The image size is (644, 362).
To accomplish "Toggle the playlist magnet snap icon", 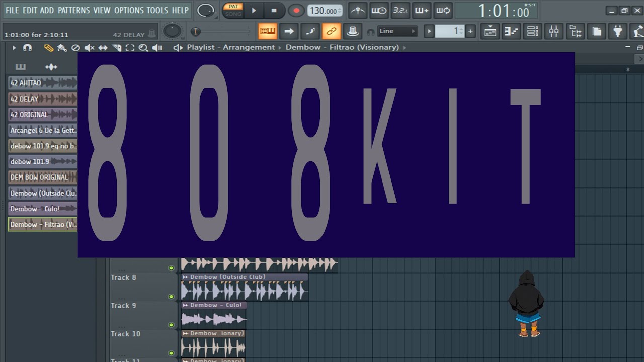I will (x=28, y=48).
